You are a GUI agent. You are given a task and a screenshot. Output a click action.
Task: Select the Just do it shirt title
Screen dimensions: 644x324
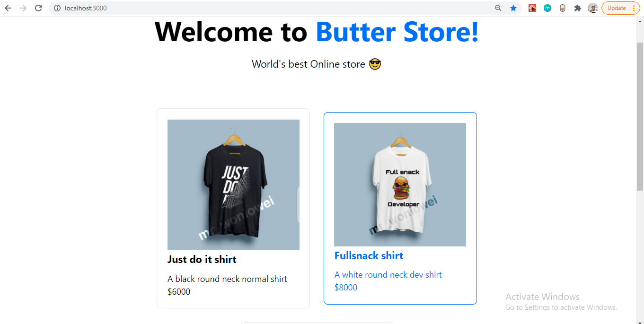pos(202,259)
